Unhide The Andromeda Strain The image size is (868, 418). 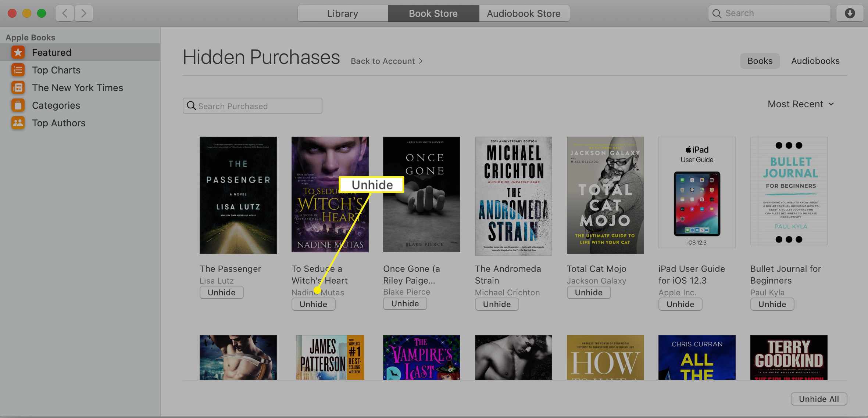point(497,304)
